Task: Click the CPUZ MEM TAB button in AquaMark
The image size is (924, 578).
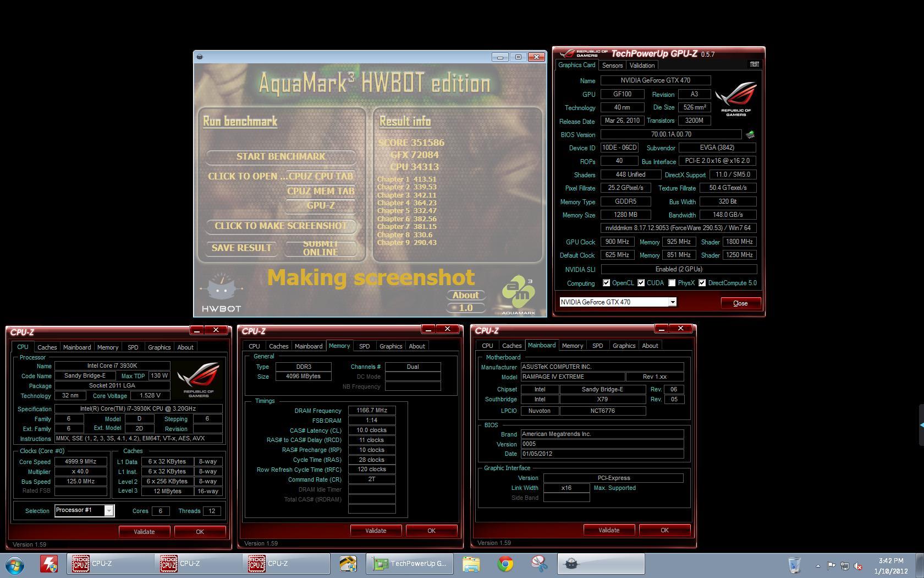Action: pyautogui.click(x=321, y=191)
